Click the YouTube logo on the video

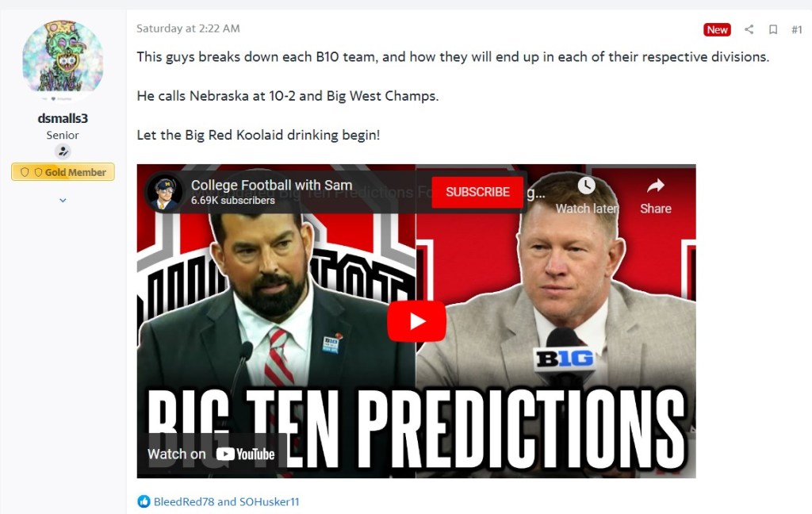click(x=246, y=454)
